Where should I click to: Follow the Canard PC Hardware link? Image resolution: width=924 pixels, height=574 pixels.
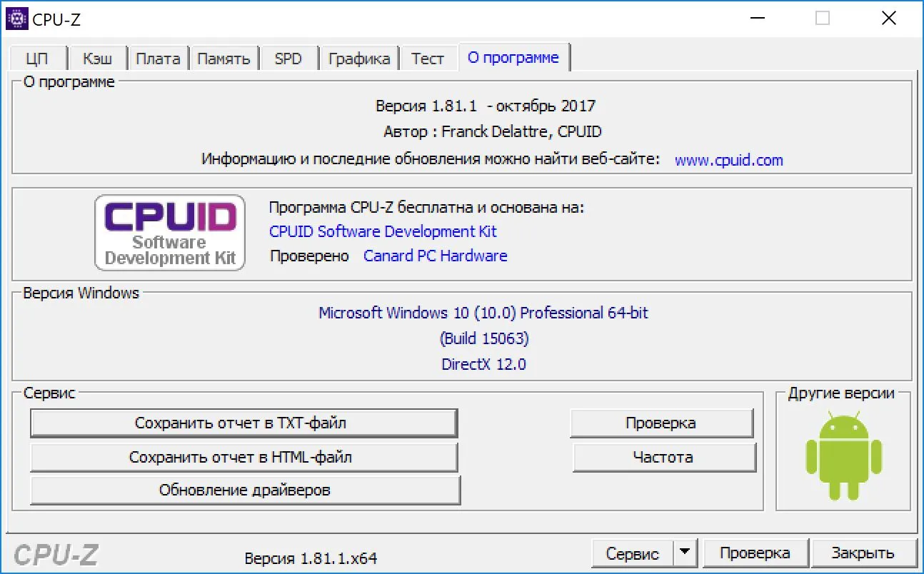pyautogui.click(x=436, y=256)
